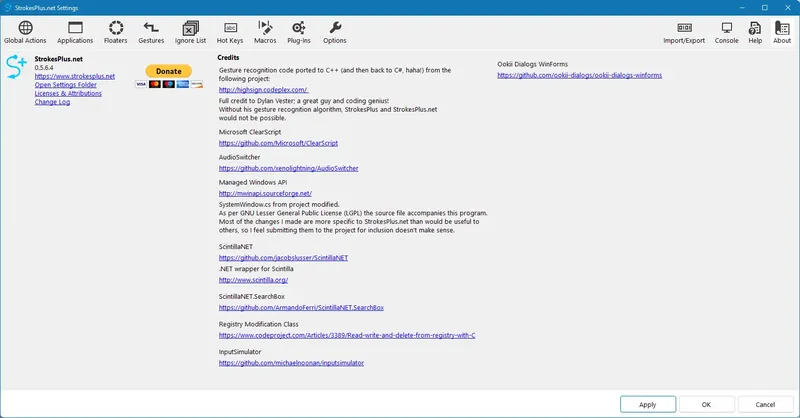Click the Cancel button
This screenshot has width=800, height=418.
tap(765, 404)
